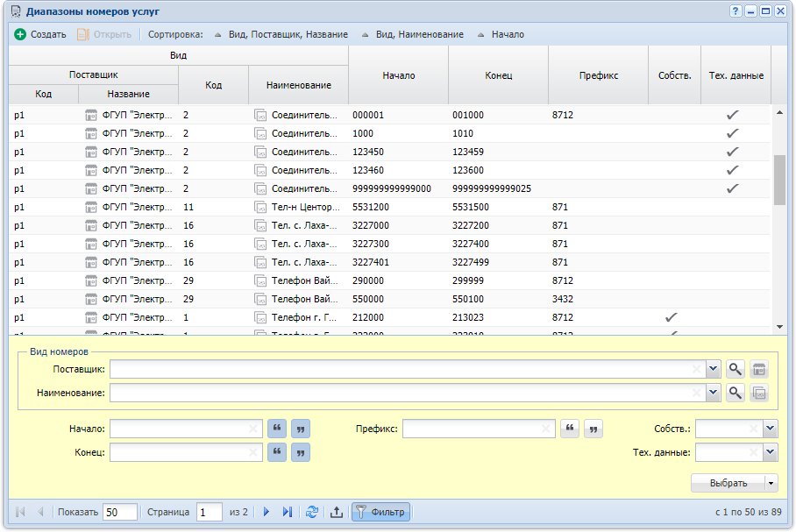Click closing-quote button next to Префикс field
The image size is (796, 532).
click(x=593, y=429)
